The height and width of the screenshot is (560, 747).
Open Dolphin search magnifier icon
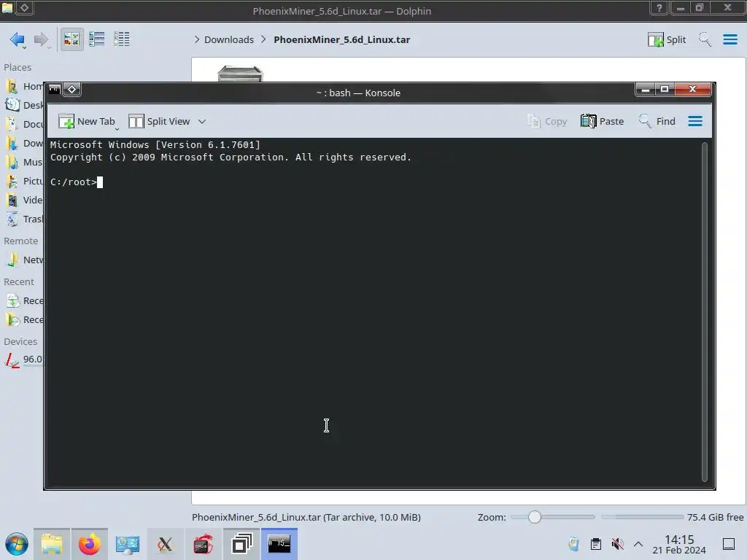705,39
